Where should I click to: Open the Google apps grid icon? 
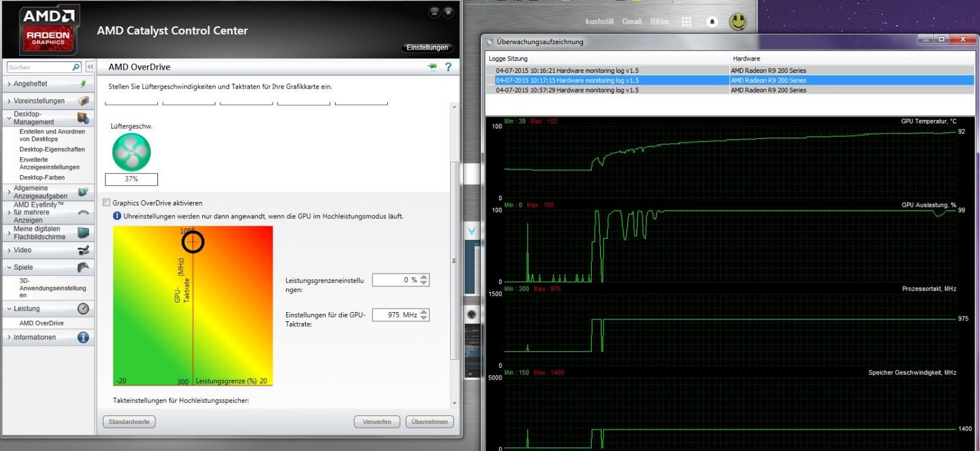[x=687, y=21]
